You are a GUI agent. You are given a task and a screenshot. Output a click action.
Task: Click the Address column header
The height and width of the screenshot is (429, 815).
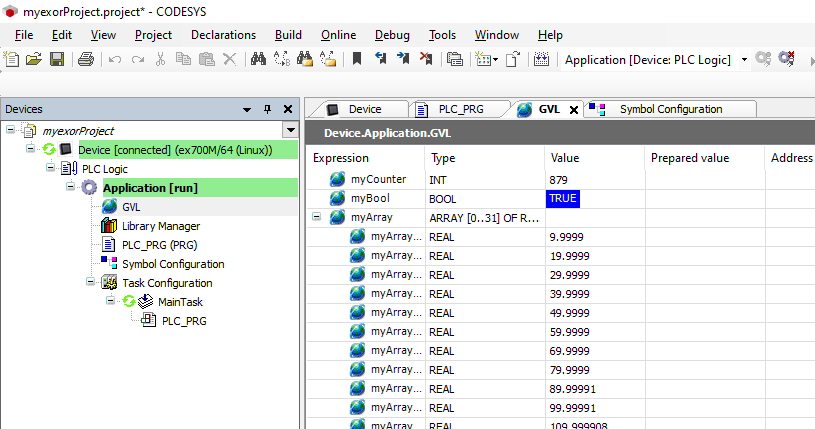(x=790, y=158)
